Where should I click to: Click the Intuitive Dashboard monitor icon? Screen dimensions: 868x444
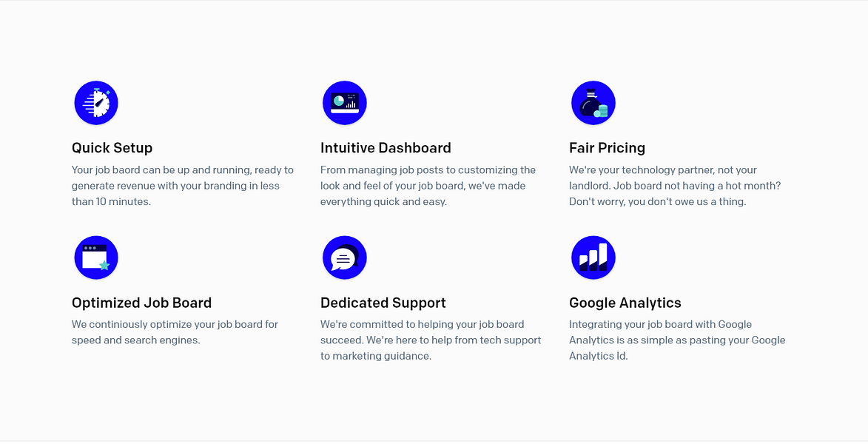(x=345, y=103)
